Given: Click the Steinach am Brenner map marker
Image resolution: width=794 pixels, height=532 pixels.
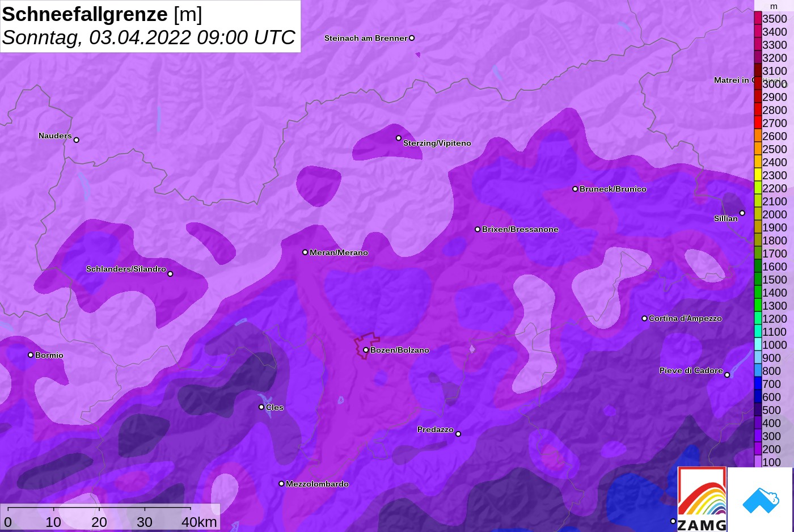Looking at the screenshot, I should click(x=412, y=38).
